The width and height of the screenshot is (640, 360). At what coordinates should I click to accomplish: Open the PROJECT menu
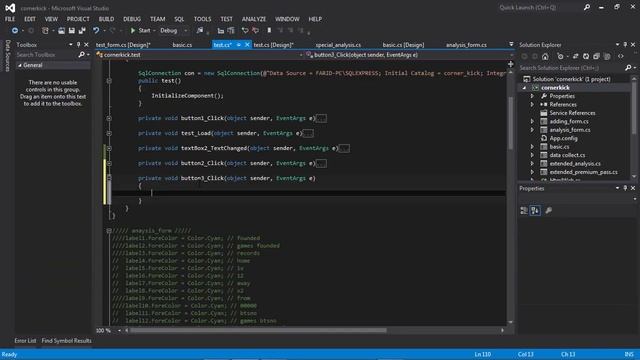click(78, 19)
